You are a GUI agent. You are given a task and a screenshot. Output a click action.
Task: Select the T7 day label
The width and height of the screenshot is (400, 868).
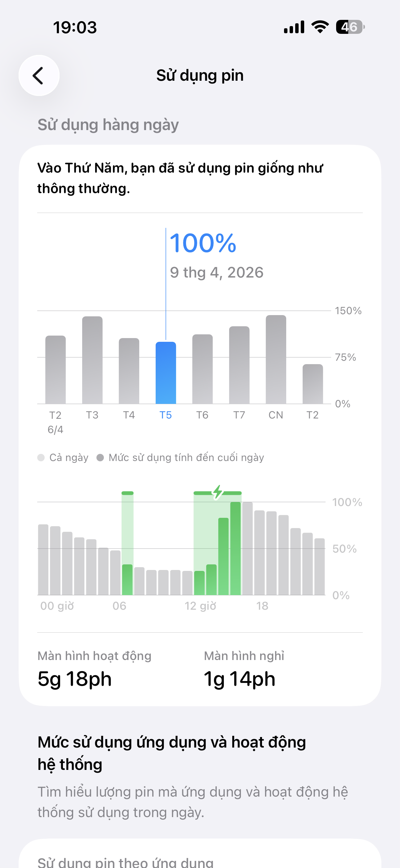pos(239,415)
